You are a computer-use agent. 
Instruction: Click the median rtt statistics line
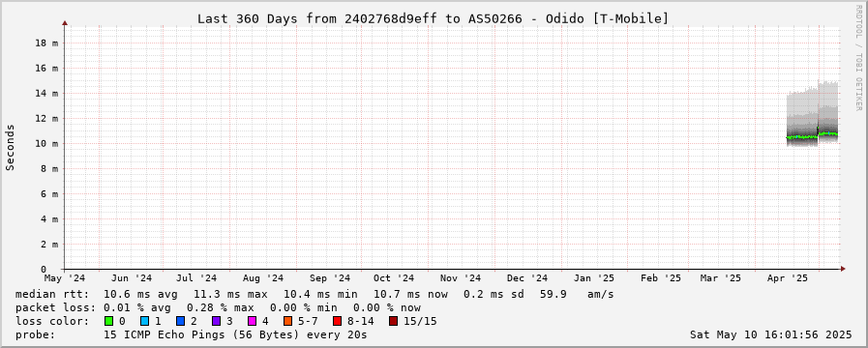314,294
